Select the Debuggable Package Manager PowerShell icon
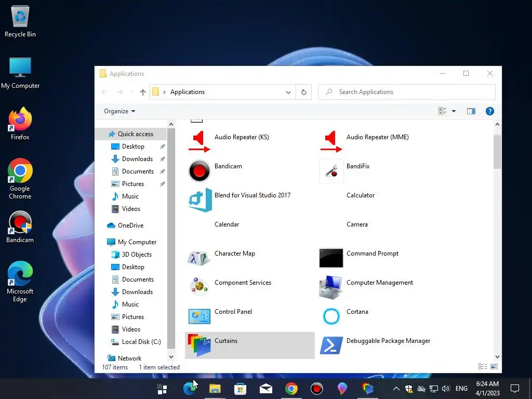Screen dimensions: 532x399 (x=331, y=345)
